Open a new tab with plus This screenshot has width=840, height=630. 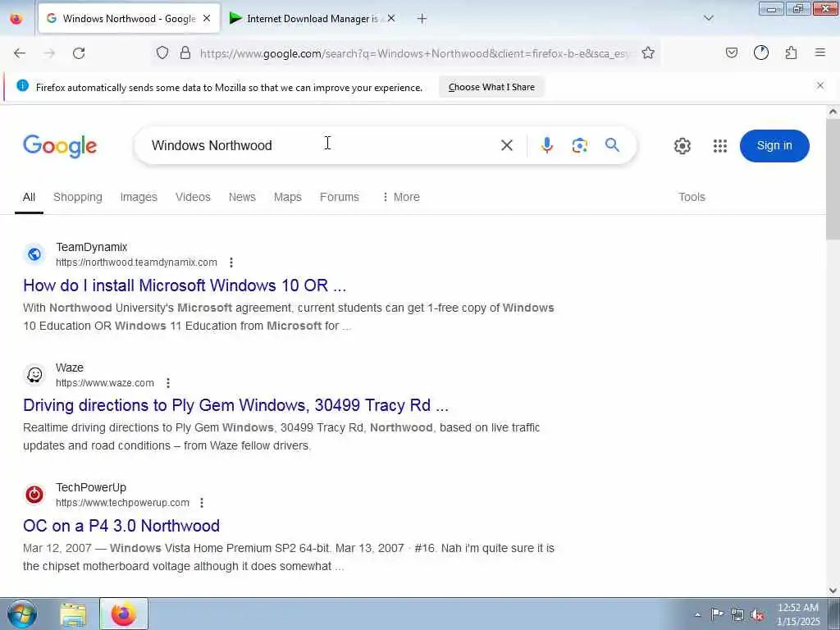pos(422,19)
